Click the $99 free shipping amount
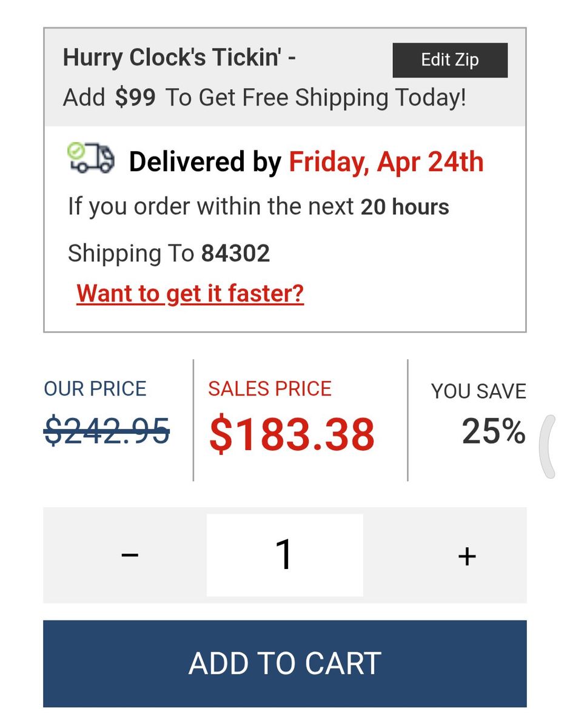This screenshot has height=728, width=570. coord(135,97)
